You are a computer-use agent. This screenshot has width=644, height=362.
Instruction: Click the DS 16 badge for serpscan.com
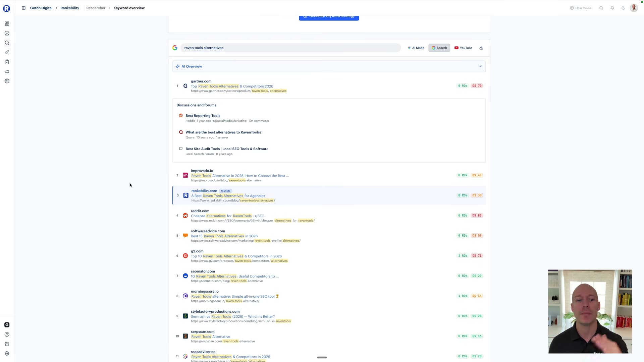click(477, 336)
